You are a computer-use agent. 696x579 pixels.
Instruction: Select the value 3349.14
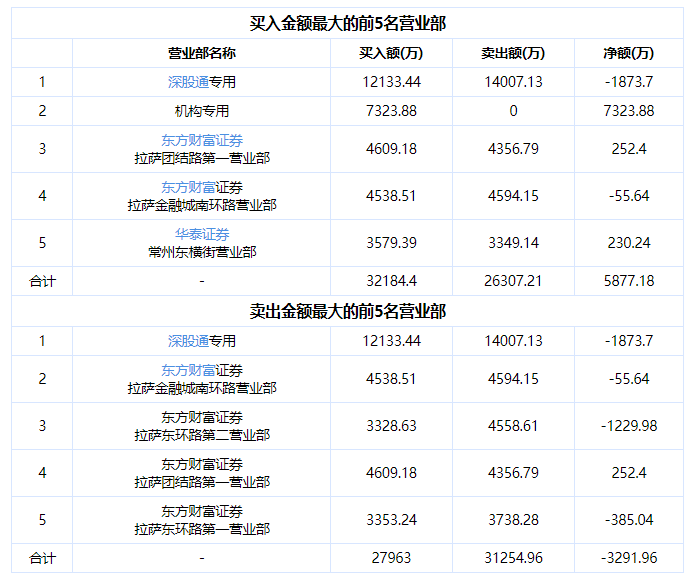point(513,243)
